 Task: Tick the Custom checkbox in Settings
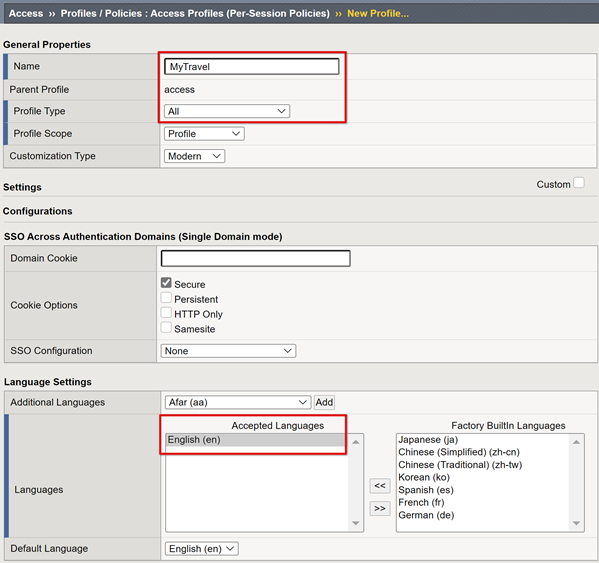click(579, 183)
